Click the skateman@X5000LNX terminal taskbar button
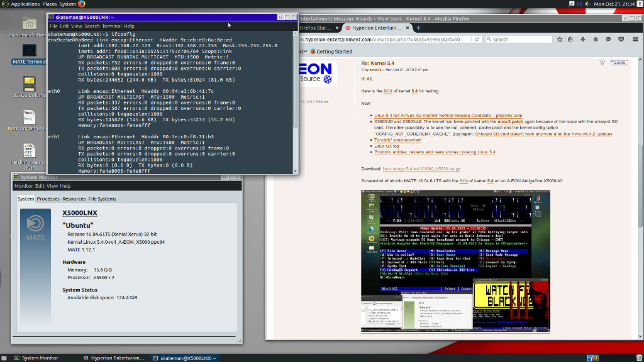Viewport: 644px width, 362px height. click(184, 358)
